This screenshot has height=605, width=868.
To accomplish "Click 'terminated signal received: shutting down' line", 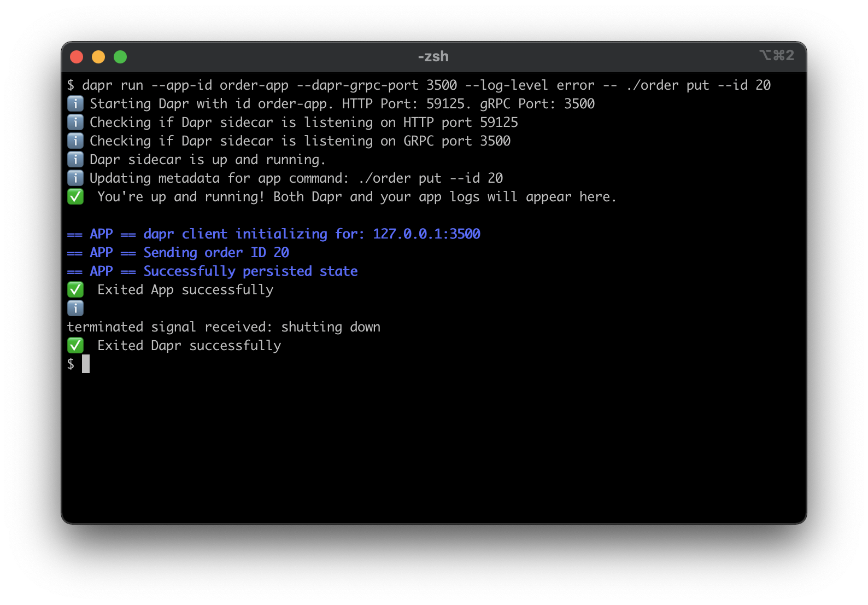I will (x=224, y=327).
